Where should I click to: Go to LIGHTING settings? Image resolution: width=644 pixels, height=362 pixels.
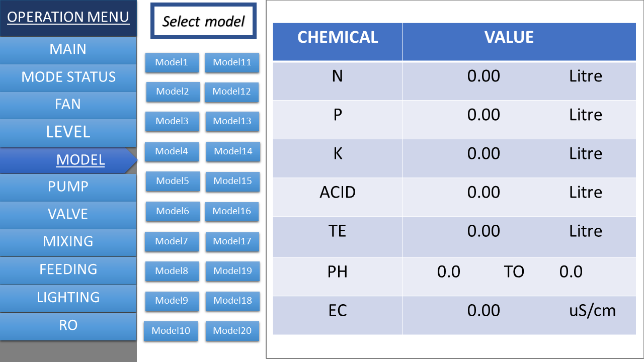pos(68,298)
